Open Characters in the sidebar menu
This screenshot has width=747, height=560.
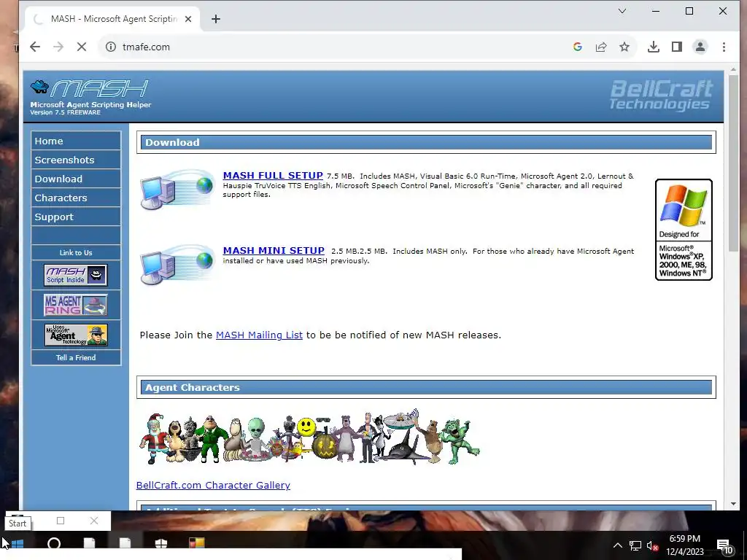click(x=76, y=198)
